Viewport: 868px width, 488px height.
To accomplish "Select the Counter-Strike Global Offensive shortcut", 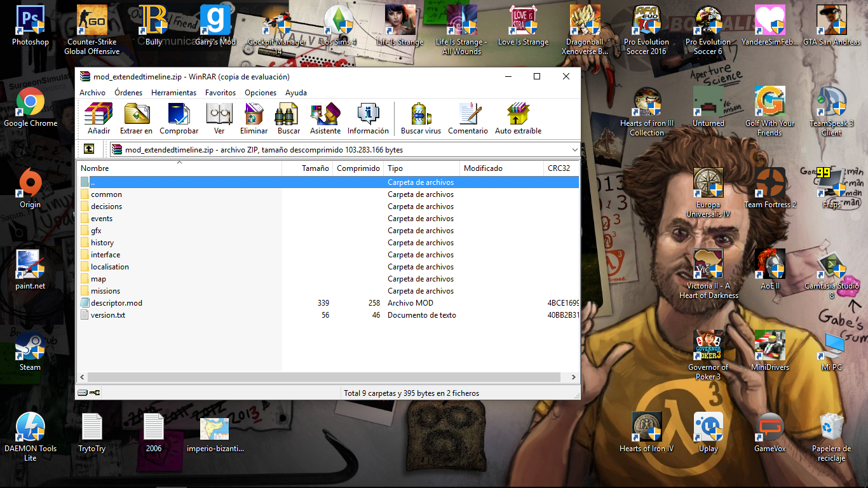I will 92,30.
